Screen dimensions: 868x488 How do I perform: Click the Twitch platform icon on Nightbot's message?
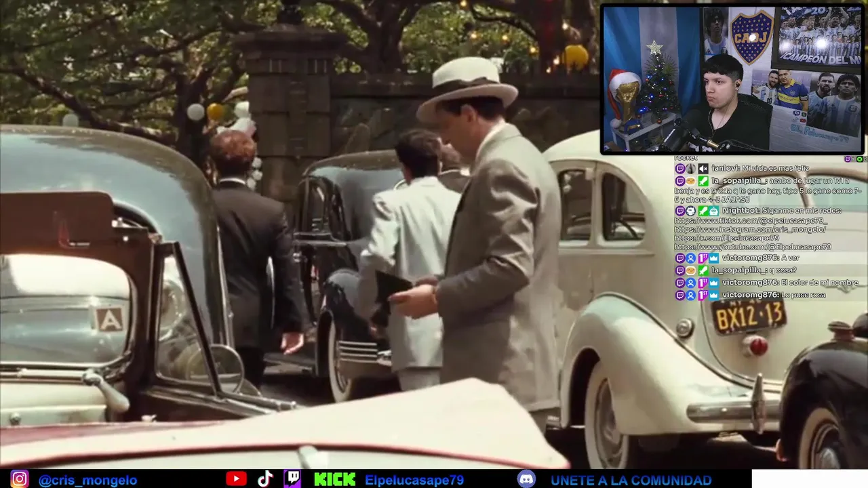tap(680, 211)
